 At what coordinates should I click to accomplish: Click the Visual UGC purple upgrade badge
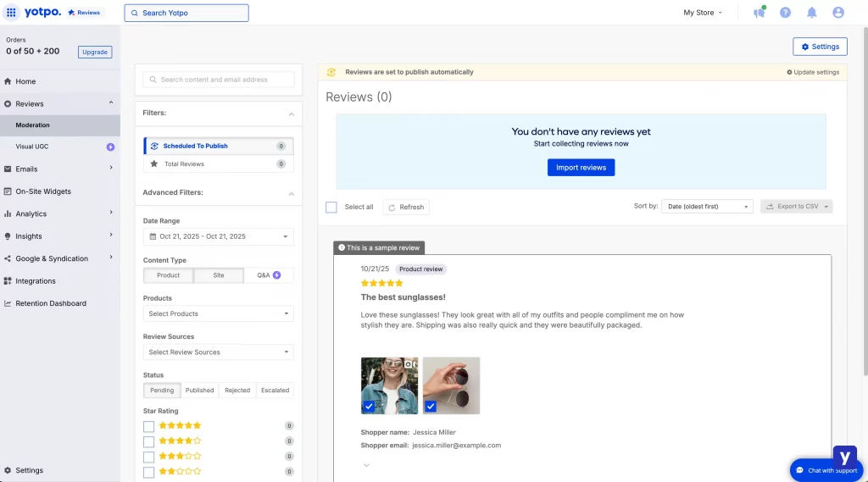(111, 147)
